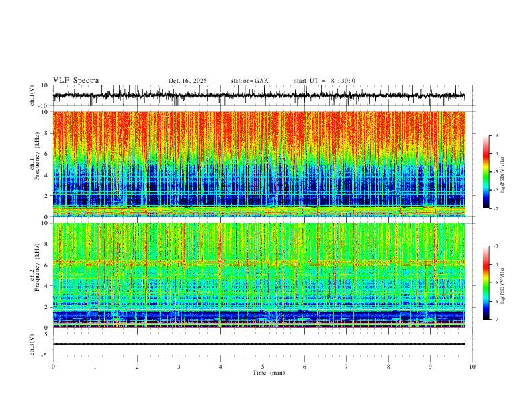
Task: Click the "4" kHz tick on ch.1 frequency axis
Action: [46, 175]
